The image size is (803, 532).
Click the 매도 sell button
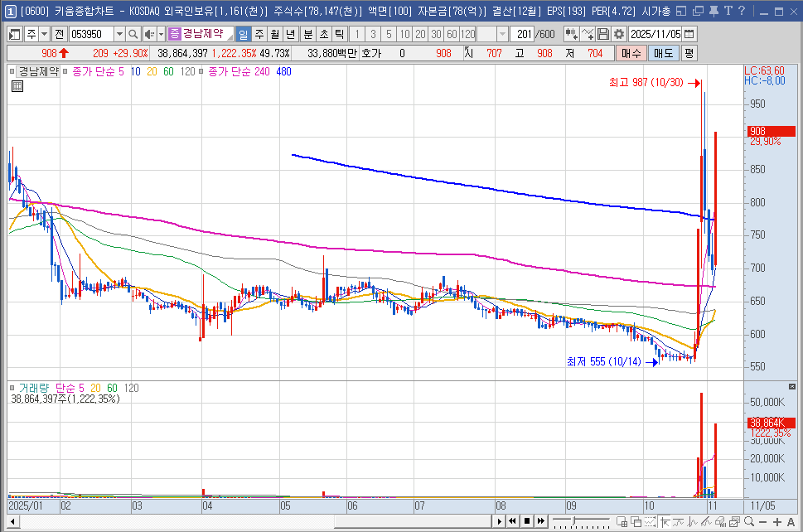[663, 53]
